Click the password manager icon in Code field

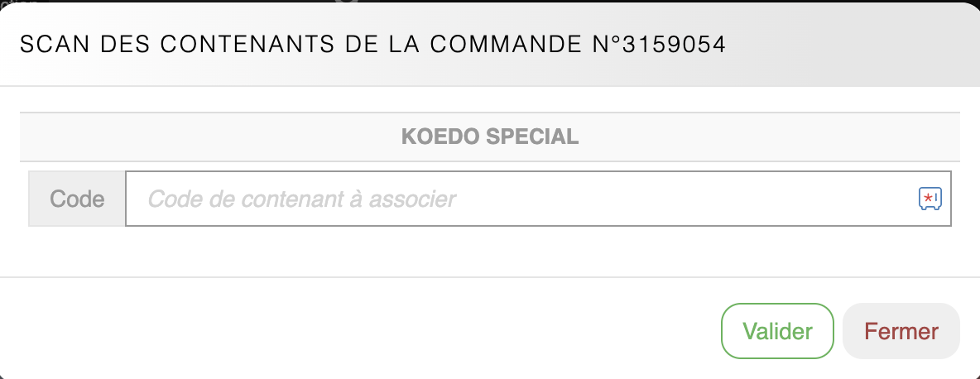930,199
